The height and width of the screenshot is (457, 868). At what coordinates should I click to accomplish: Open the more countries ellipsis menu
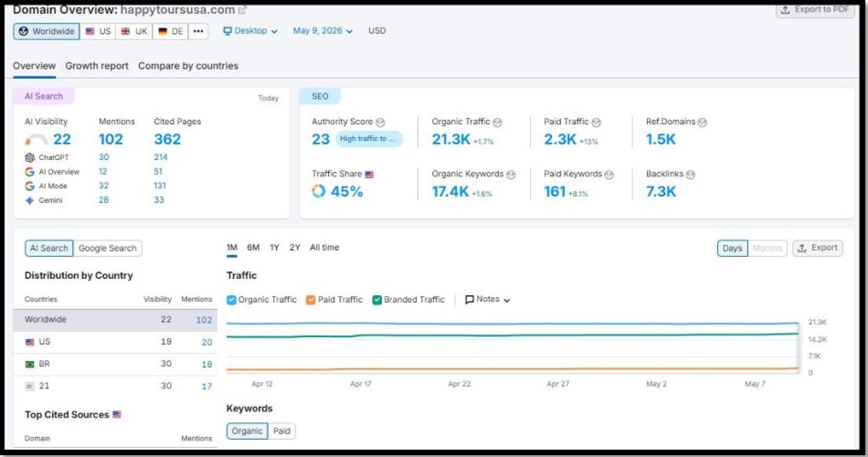click(198, 31)
